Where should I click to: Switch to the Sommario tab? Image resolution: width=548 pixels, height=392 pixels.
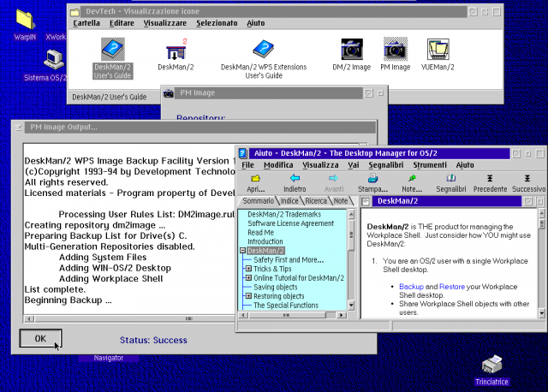258,201
